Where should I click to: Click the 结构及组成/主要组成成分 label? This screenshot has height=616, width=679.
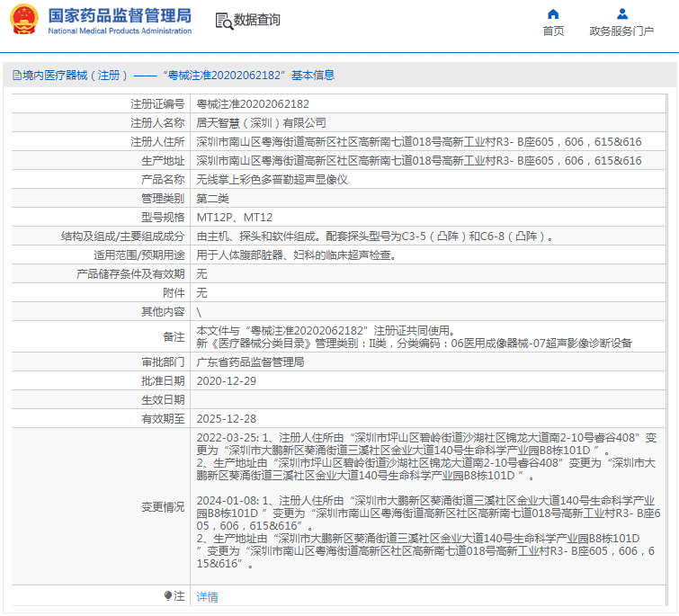(123, 237)
